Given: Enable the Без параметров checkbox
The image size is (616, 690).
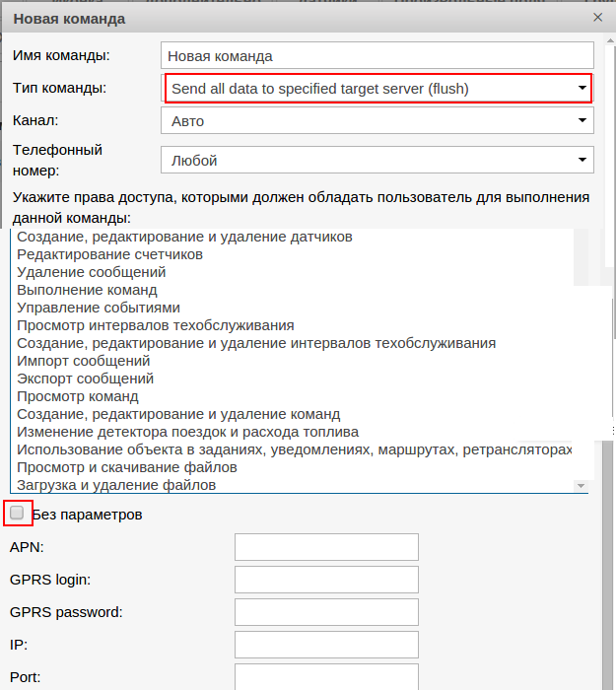Looking at the screenshot, I should [17, 514].
